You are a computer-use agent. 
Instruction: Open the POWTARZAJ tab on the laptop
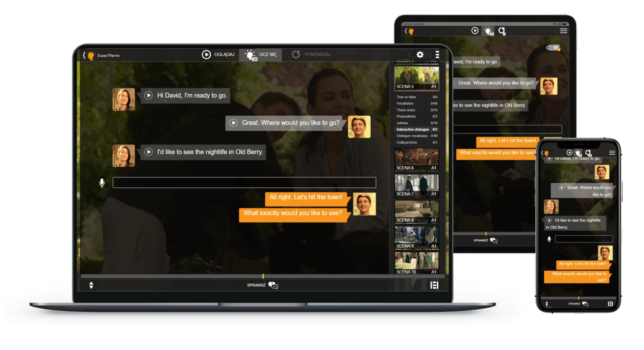coord(311,54)
